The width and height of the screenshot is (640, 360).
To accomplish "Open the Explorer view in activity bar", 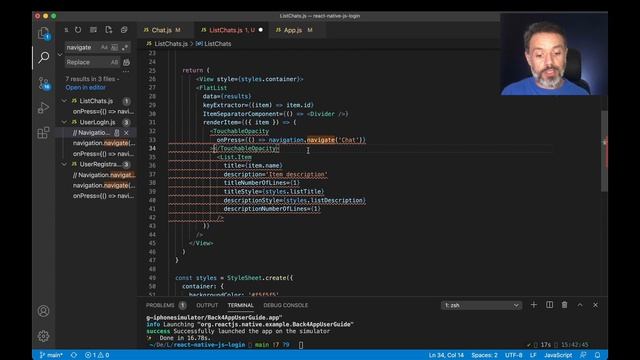I will [44, 33].
